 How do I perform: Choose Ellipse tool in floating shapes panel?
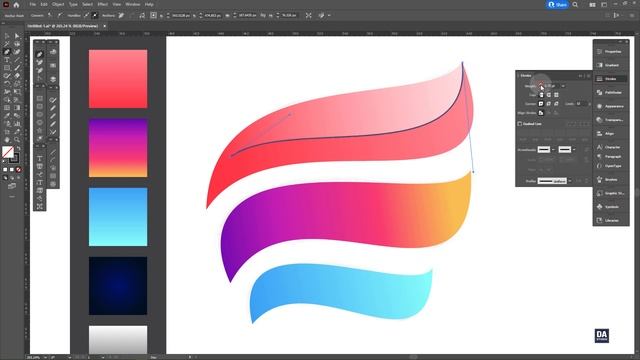pyautogui.click(x=40, y=115)
